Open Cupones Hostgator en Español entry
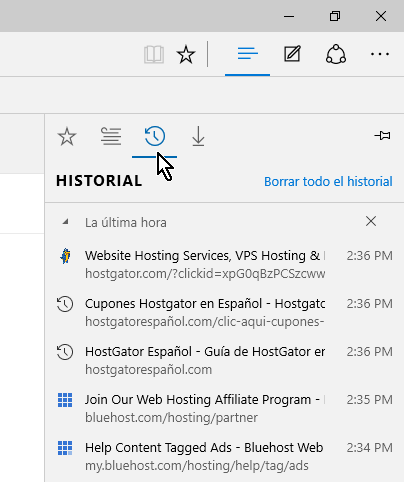This screenshot has width=404, height=482. (224, 312)
